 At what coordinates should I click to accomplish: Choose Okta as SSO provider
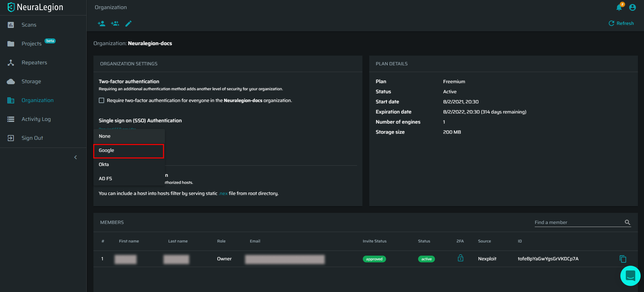129,164
